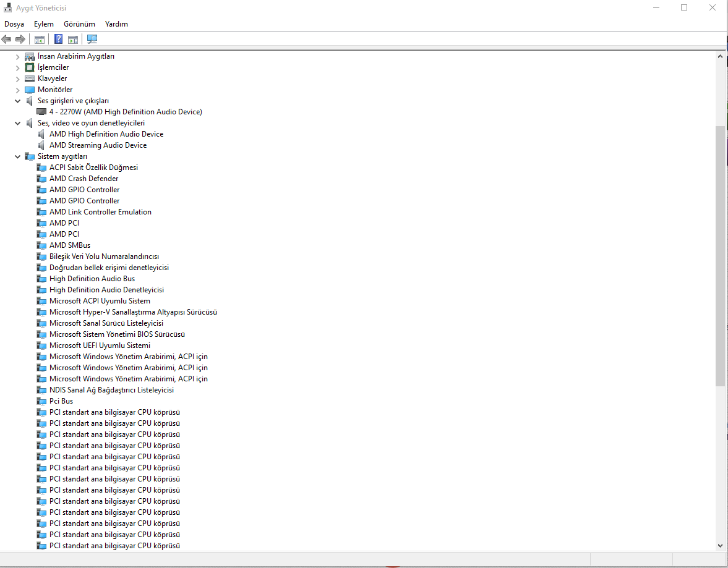The height and width of the screenshot is (568, 728).
Task: Collapse Ses, video ve oyun denetleyicileri node
Action: tap(18, 123)
